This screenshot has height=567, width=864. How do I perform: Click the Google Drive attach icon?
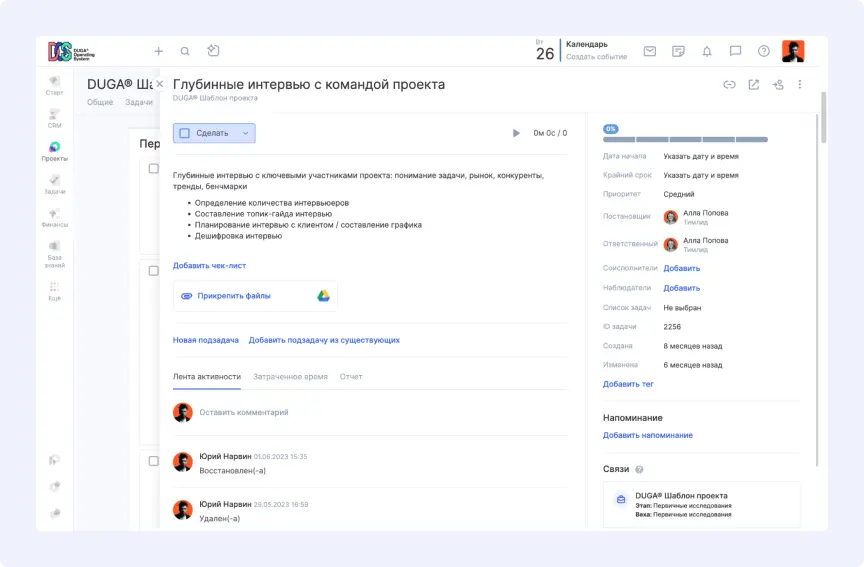coord(324,296)
